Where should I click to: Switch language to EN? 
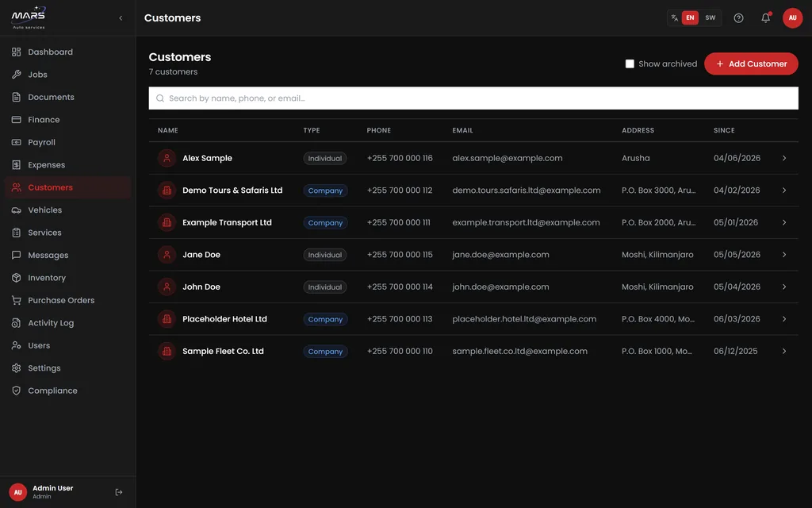point(690,17)
